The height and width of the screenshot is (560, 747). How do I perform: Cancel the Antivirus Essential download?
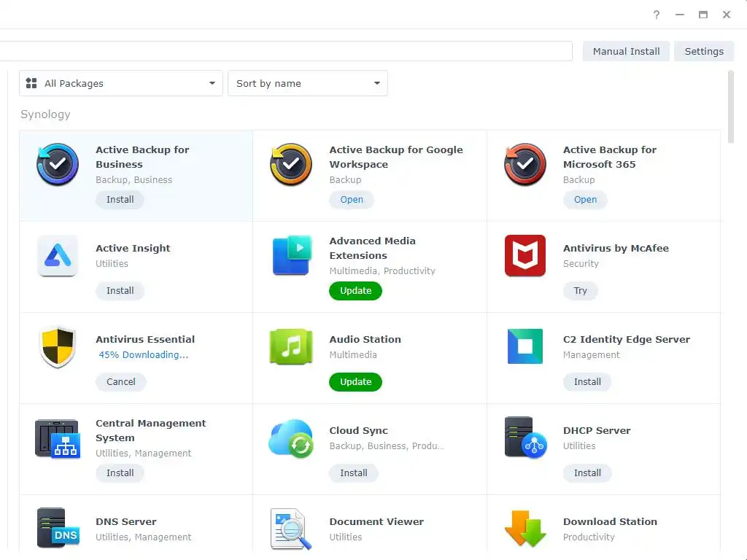coord(121,382)
